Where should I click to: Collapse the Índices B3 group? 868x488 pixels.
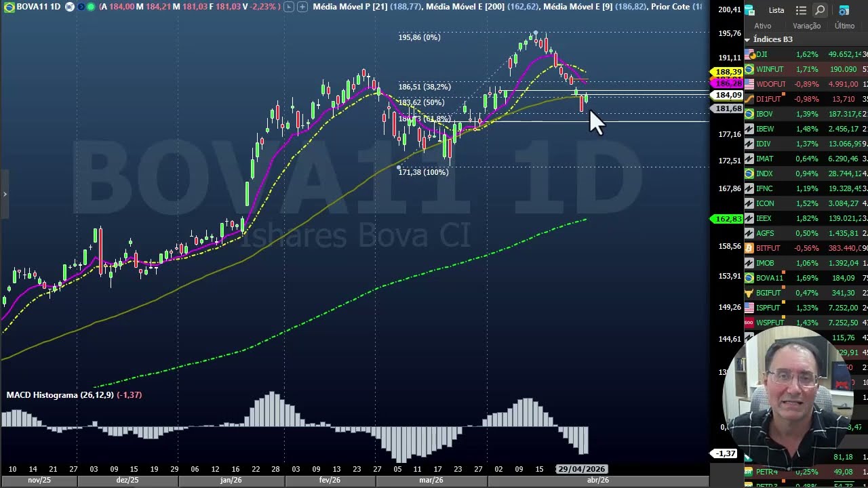pyautogui.click(x=747, y=40)
